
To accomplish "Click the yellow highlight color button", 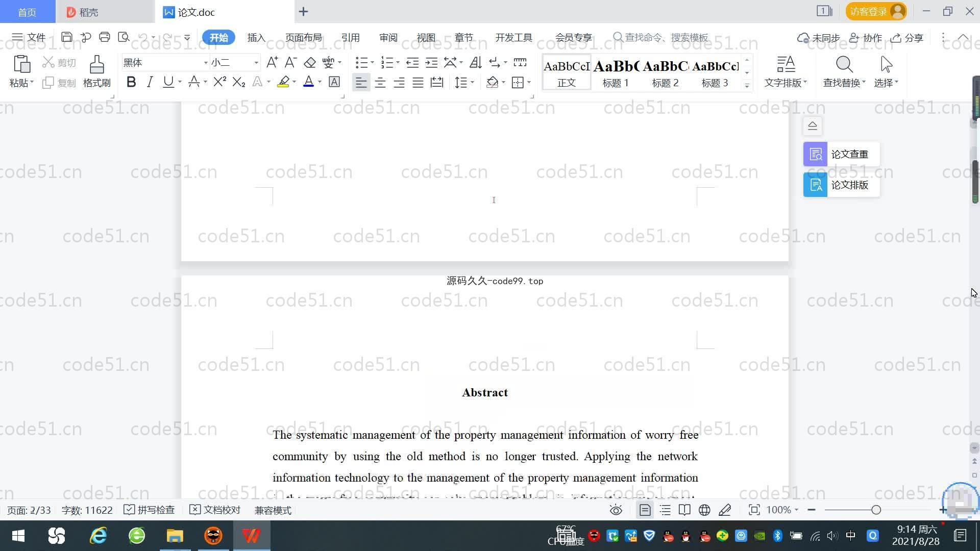I will 283,82.
